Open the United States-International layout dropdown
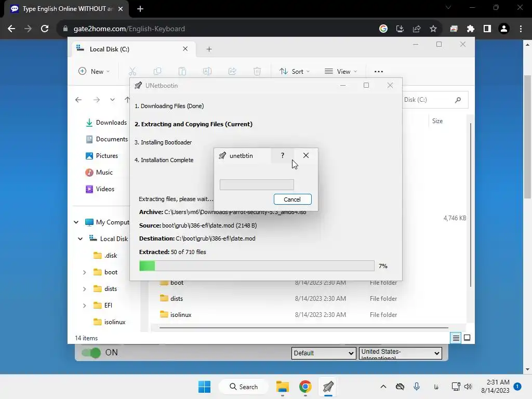Screen dimensions: 532x399 401,353
